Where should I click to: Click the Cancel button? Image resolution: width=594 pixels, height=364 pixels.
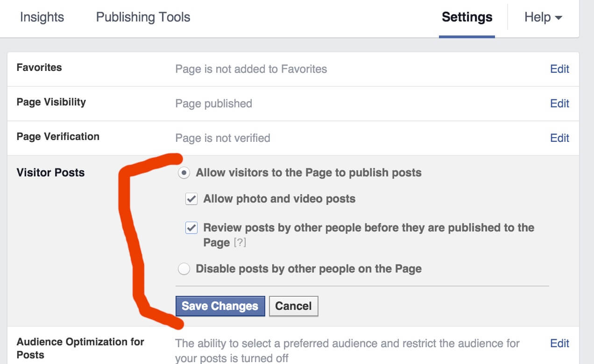click(x=293, y=306)
